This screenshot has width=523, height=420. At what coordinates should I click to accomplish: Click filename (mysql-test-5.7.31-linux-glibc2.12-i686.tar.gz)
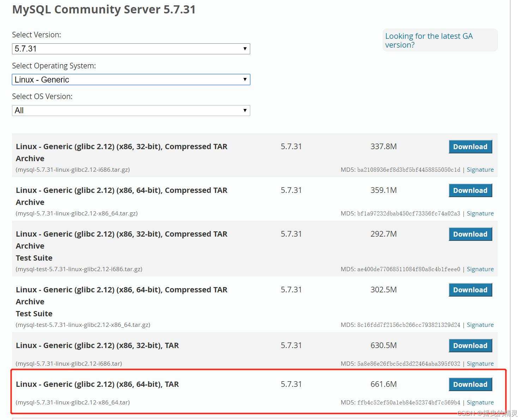(79, 269)
